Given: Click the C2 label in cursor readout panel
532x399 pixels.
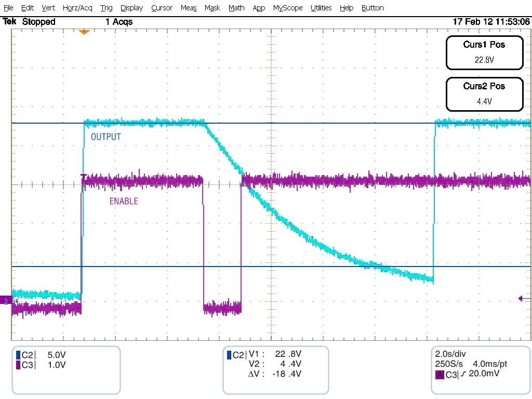Looking at the screenshot, I should coord(238,355).
